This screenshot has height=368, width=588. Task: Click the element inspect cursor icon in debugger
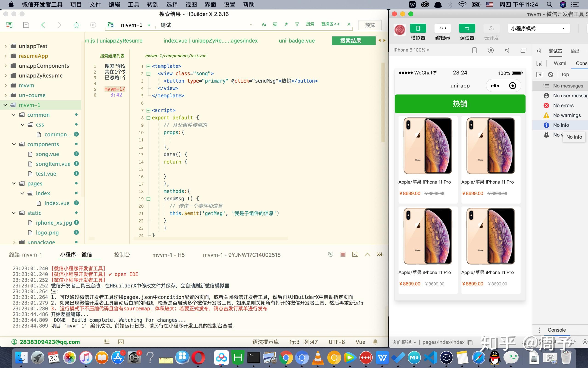pyautogui.click(x=539, y=63)
